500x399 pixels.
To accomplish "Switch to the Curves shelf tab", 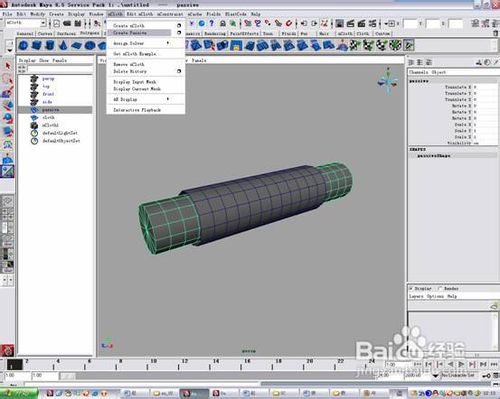I will [45, 33].
